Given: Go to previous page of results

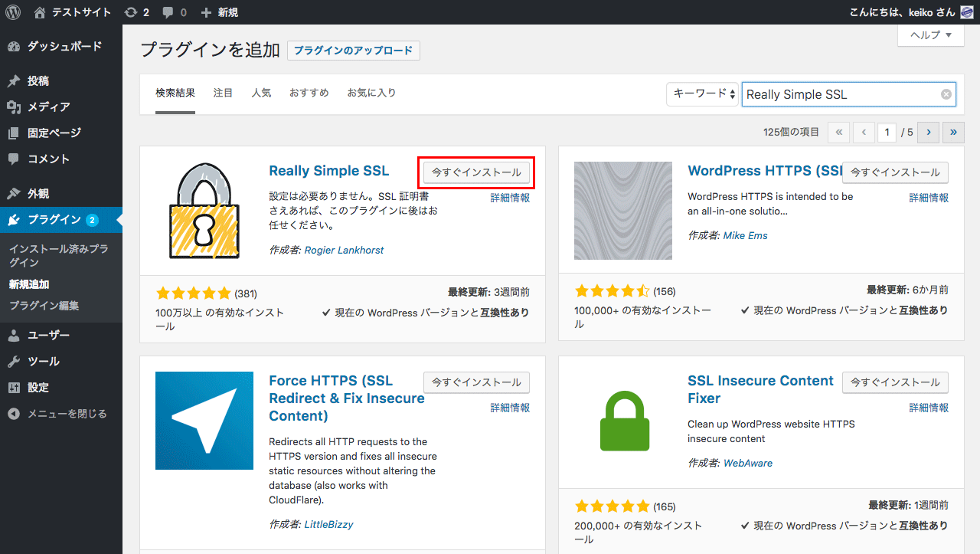Looking at the screenshot, I should pyautogui.click(x=864, y=133).
